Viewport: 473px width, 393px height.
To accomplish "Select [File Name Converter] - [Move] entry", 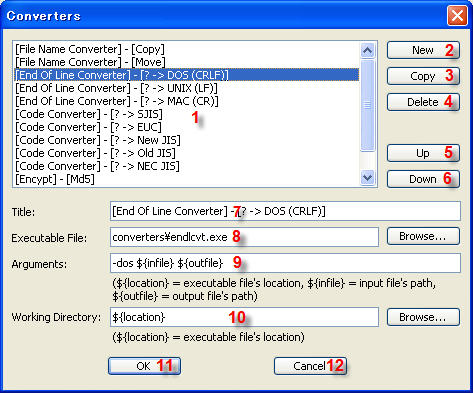I will tap(187, 62).
